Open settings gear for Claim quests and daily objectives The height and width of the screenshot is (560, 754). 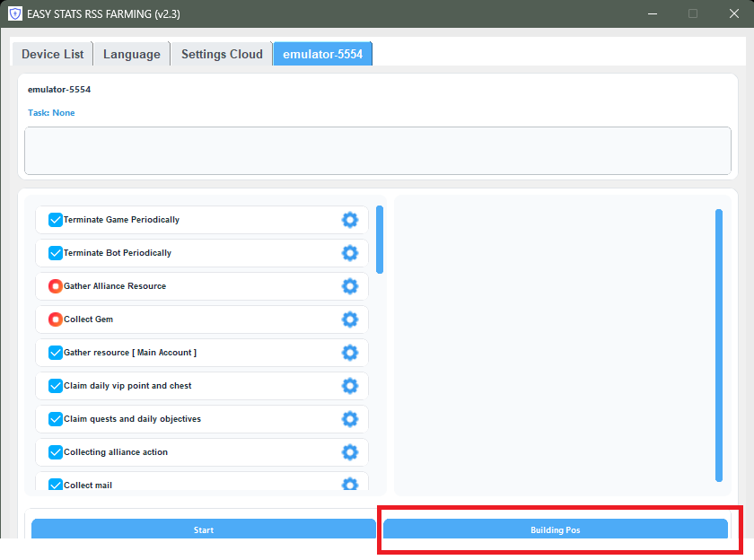click(x=349, y=419)
